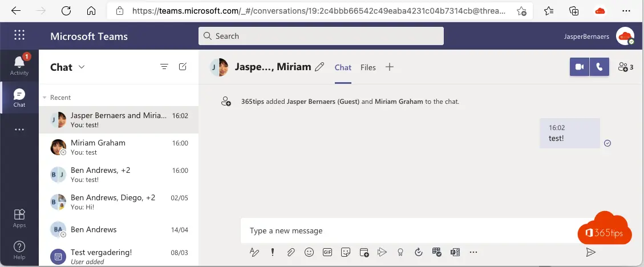This screenshot has width=644, height=267.
Task: Click group chat avatar in header
Action: coord(219,67)
